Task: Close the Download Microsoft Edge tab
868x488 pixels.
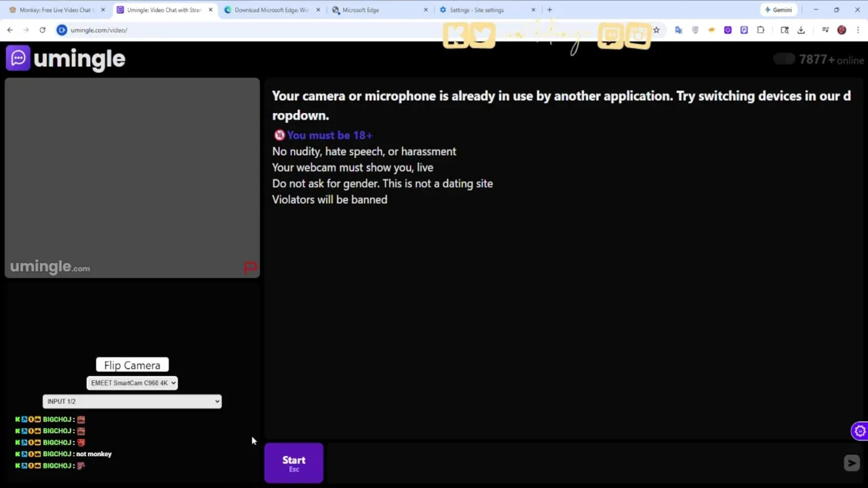Action: click(x=318, y=10)
